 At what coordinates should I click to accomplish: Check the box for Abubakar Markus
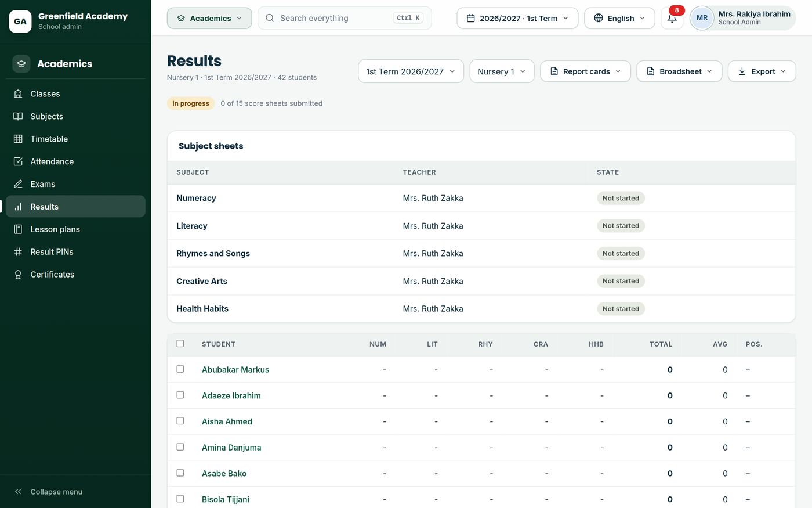(180, 369)
